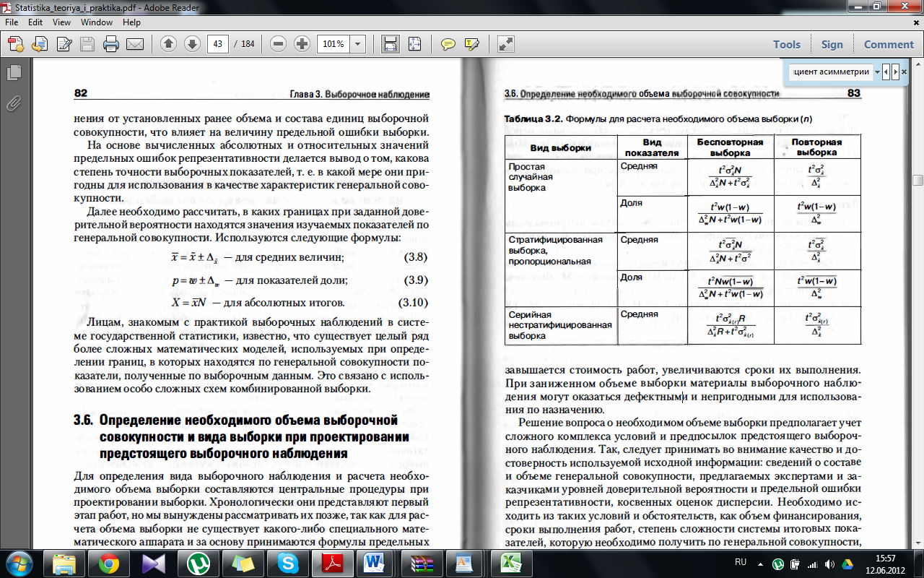Click the heading '3.6. Определение необходимого объема выборочной'
This screenshot has width=924, height=578.
(x=236, y=420)
